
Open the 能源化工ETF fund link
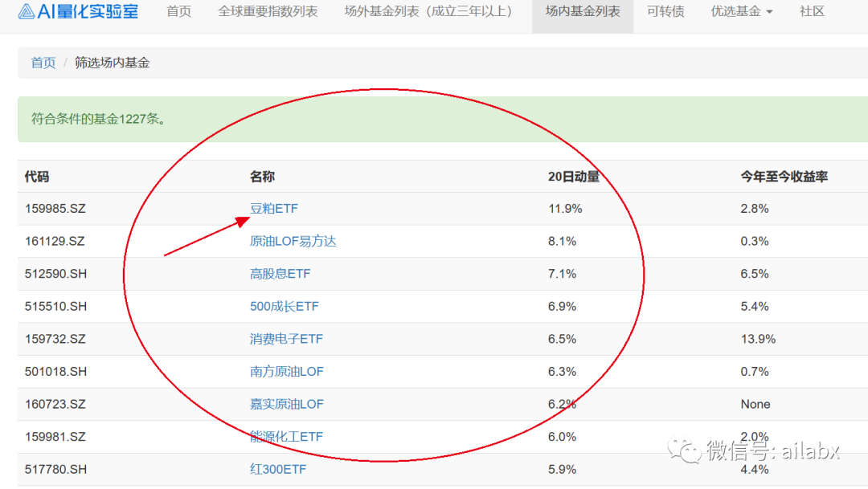[286, 437]
